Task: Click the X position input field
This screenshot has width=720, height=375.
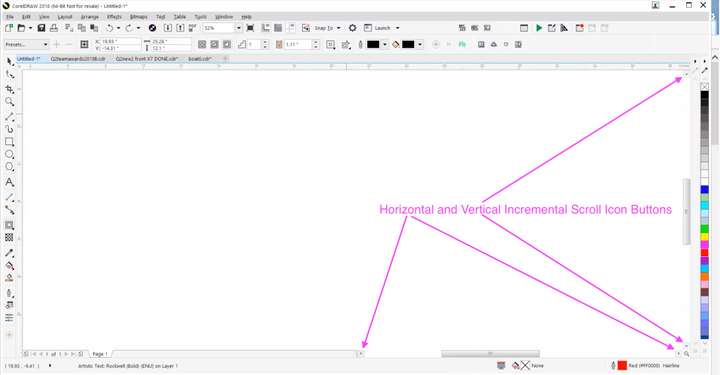Action: pyautogui.click(x=120, y=41)
